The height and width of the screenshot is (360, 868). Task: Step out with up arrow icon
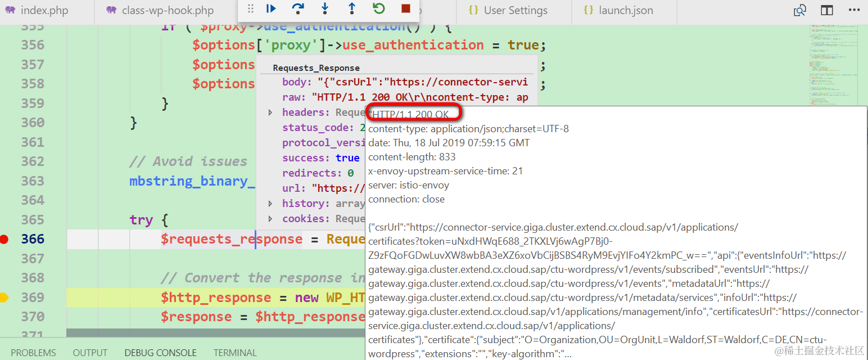352,8
